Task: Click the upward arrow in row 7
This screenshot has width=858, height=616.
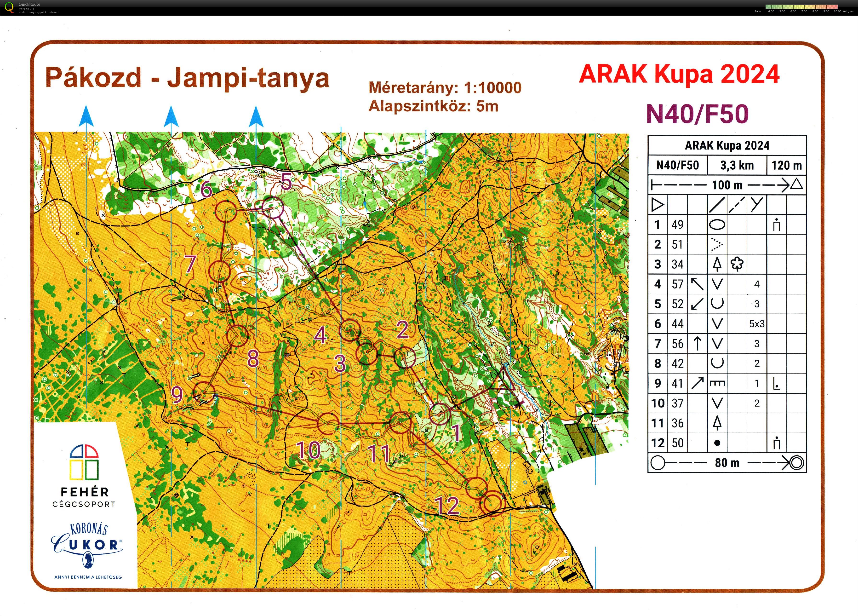Action: [697, 344]
